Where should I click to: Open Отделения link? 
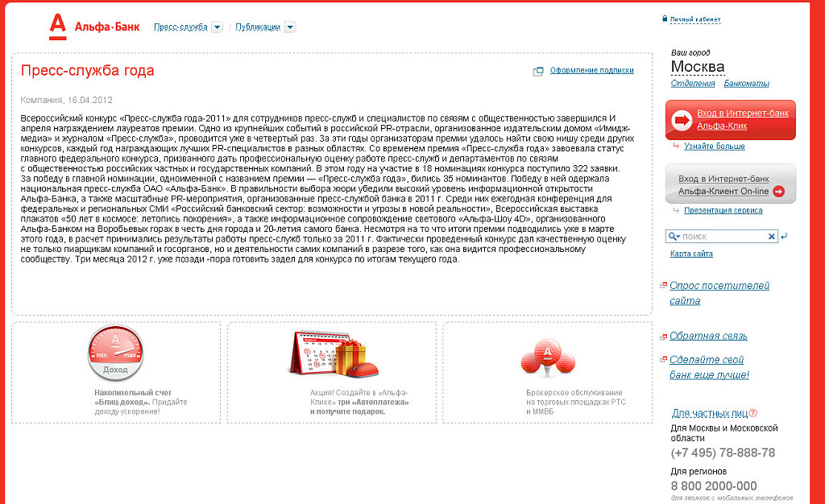[x=693, y=84]
